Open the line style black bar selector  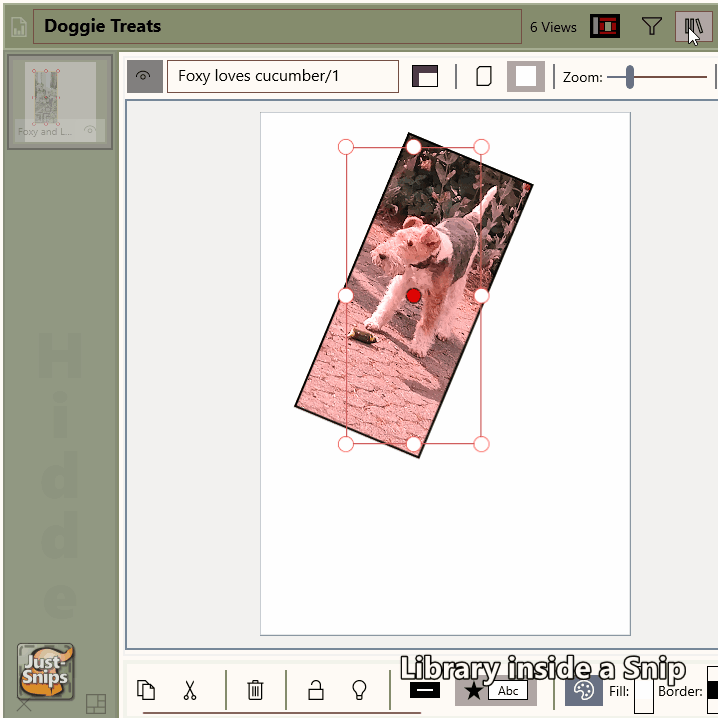click(x=425, y=690)
